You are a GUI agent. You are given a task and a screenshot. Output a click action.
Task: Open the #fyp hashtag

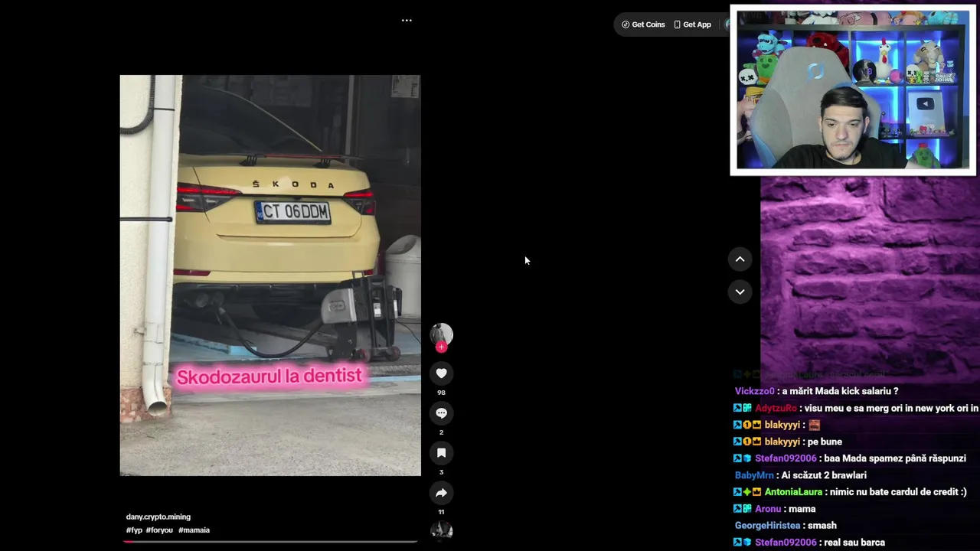pos(134,530)
